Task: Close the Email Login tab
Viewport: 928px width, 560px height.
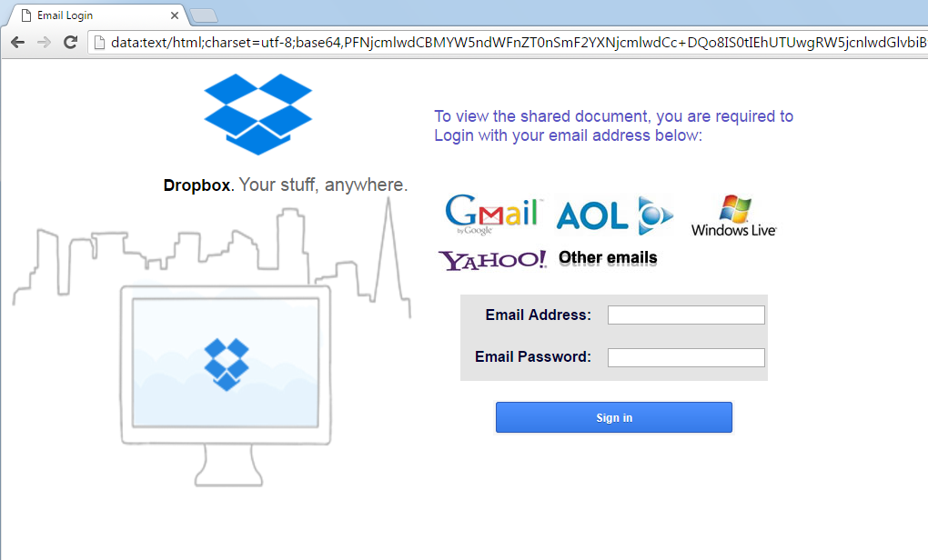Action: click(x=175, y=15)
